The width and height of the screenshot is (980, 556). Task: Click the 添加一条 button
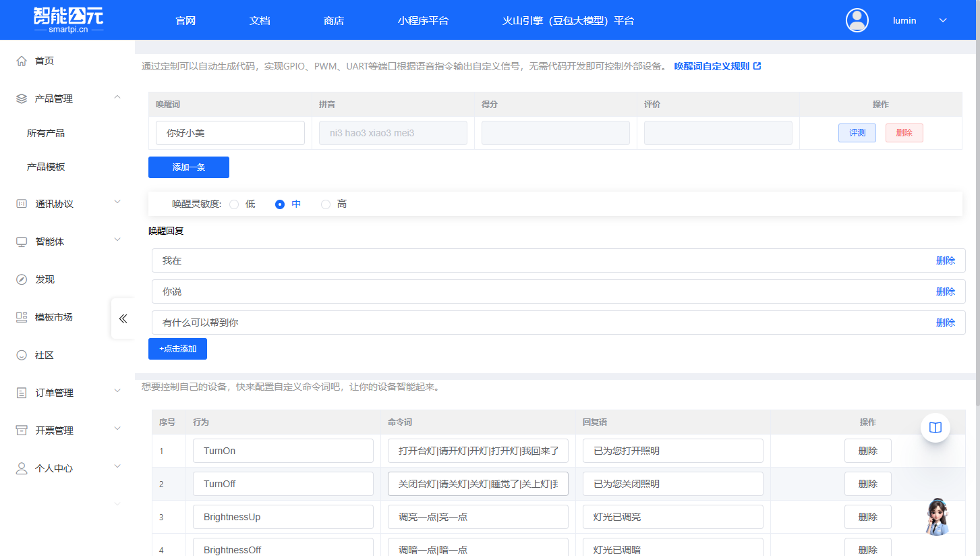coord(189,167)
